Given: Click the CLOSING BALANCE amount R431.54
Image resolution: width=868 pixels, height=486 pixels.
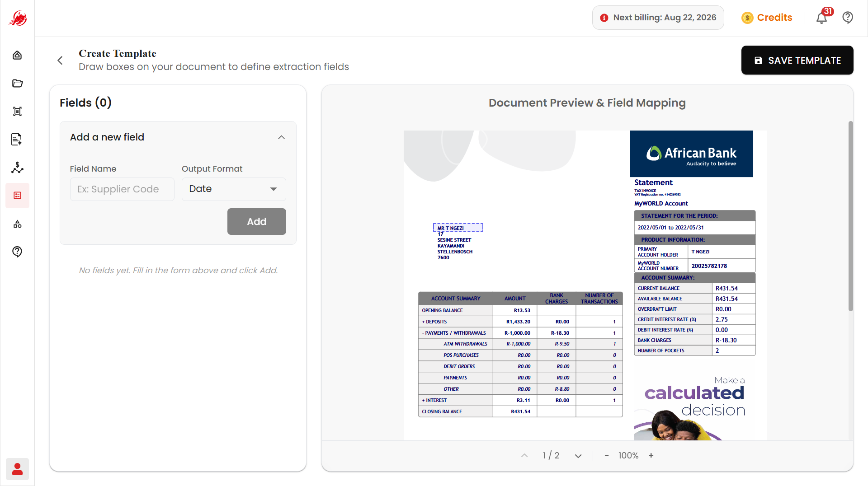Looking at the screenshot, I should 520,411.
